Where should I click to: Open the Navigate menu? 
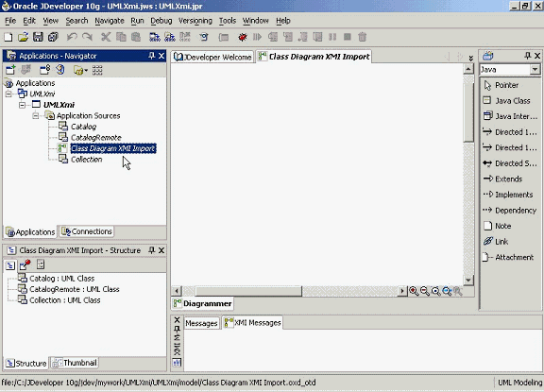(x=110, y=21)
